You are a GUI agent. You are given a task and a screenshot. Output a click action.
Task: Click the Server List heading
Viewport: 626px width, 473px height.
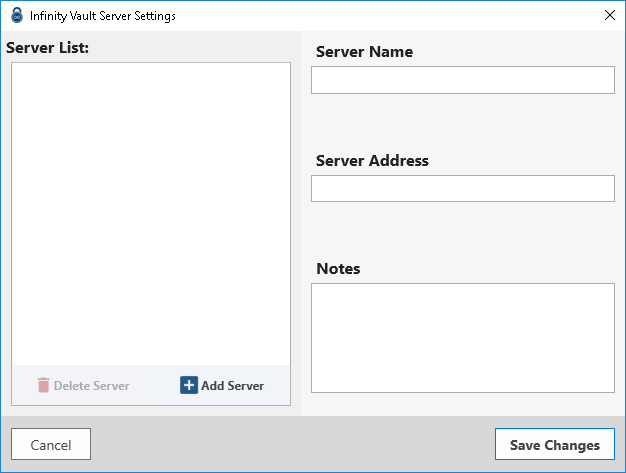pos(48,47)
